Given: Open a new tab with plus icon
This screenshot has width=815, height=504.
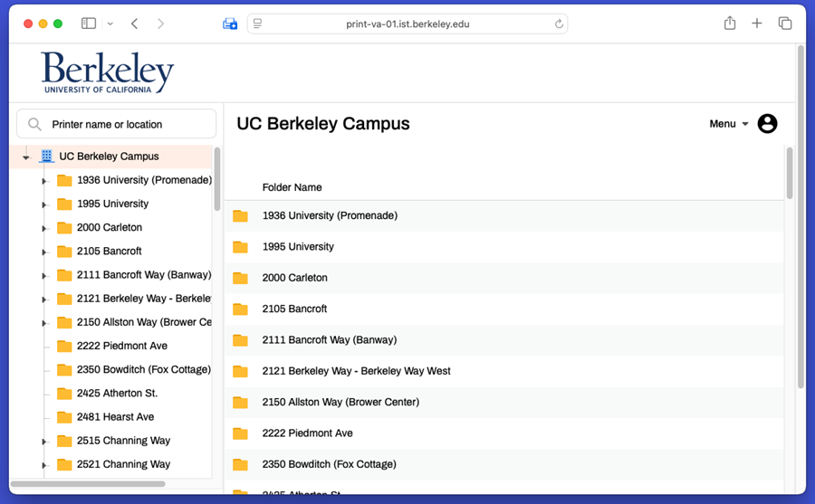Looking at the screenshot, I should [x=757, y=24].
